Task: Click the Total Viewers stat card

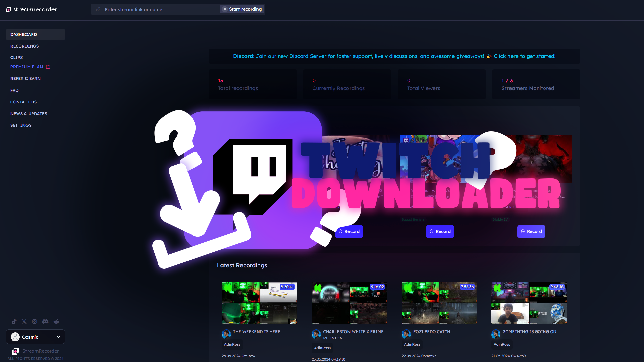Action: coord(442,84)
